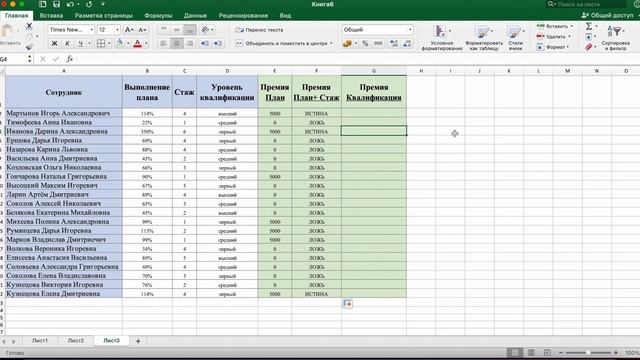Click the Save icon in title bar
The height and width of the screenshot is (360, 640).
(x=56, y=4)
